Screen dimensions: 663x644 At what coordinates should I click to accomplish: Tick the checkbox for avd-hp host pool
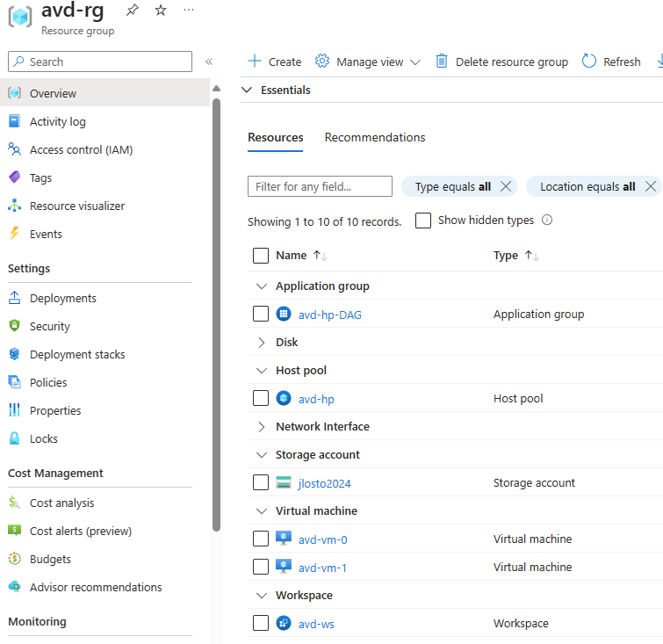261,398
